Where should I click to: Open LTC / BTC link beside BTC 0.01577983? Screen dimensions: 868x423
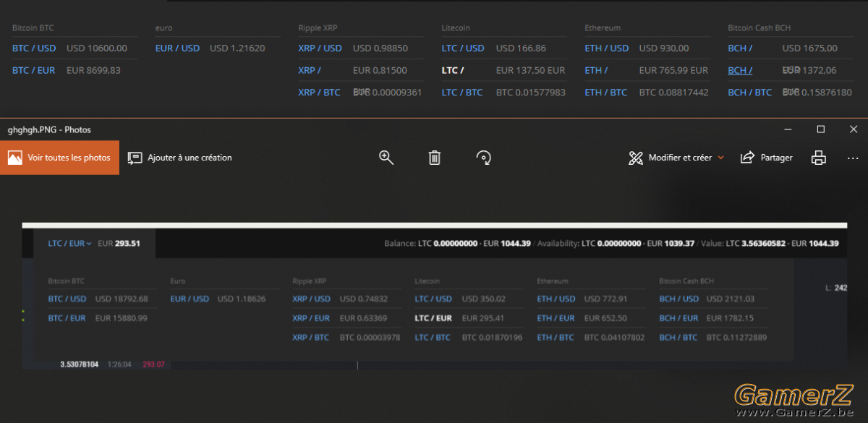click(x=462, y=93)
